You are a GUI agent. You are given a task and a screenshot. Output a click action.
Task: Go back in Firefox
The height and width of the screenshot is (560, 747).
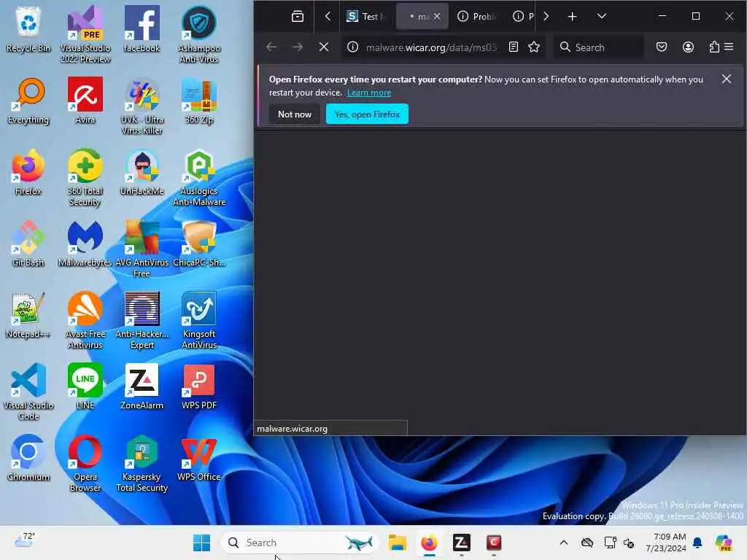(271, 47)
